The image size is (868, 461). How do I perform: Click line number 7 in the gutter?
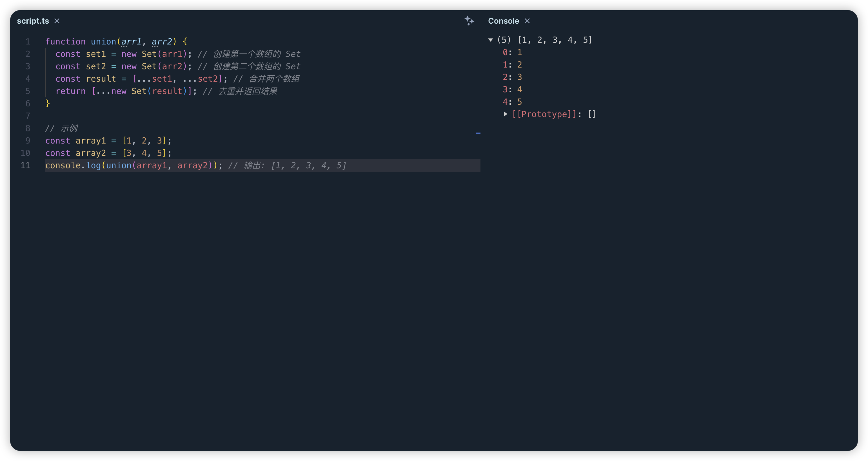click(x=28, y=116)
